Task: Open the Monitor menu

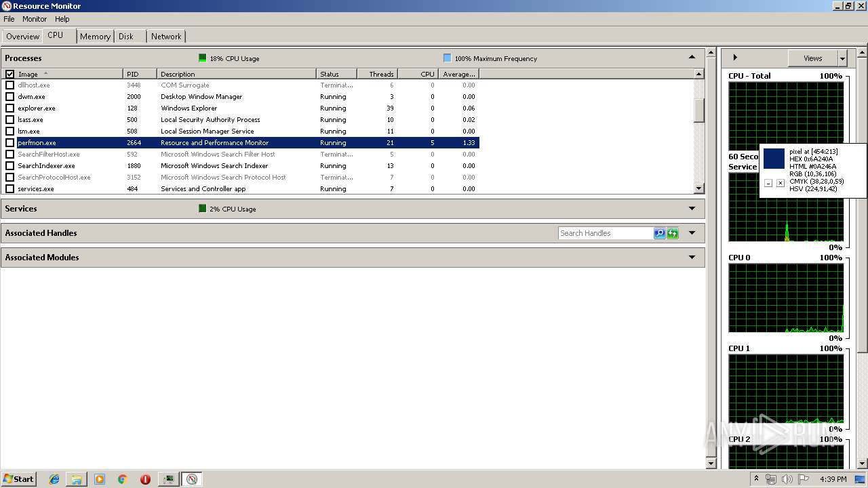Action: click(x=35, y=19)
